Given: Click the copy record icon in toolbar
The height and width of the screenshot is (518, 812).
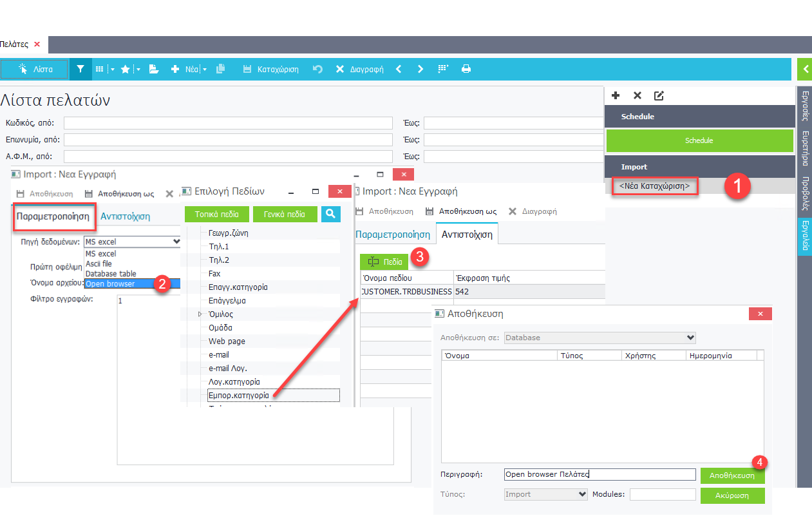Looking at the screenshot, I should coord(221,69).
